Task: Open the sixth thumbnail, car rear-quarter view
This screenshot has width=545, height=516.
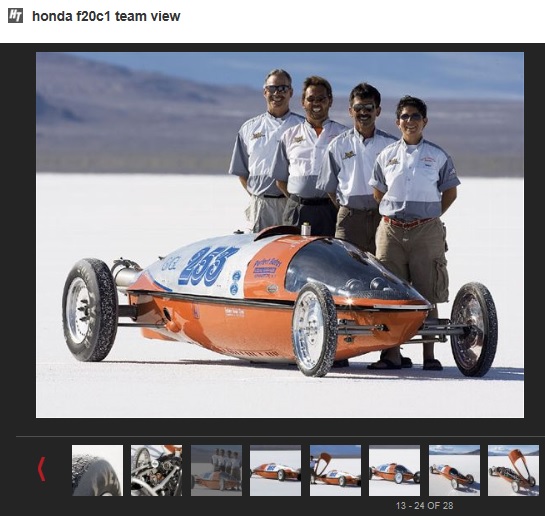Action: pos(394,470)
